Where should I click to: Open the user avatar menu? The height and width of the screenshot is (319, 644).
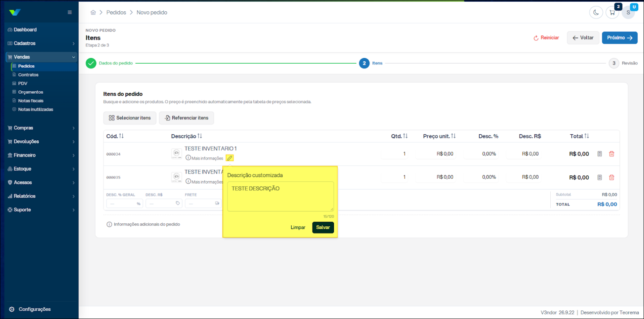coord(628,13)
